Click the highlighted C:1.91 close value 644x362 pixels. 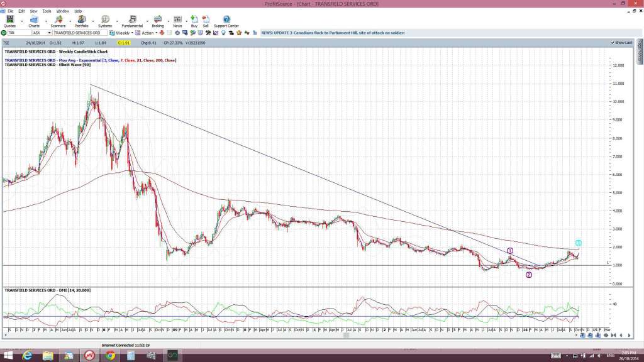tap(124, 43)
